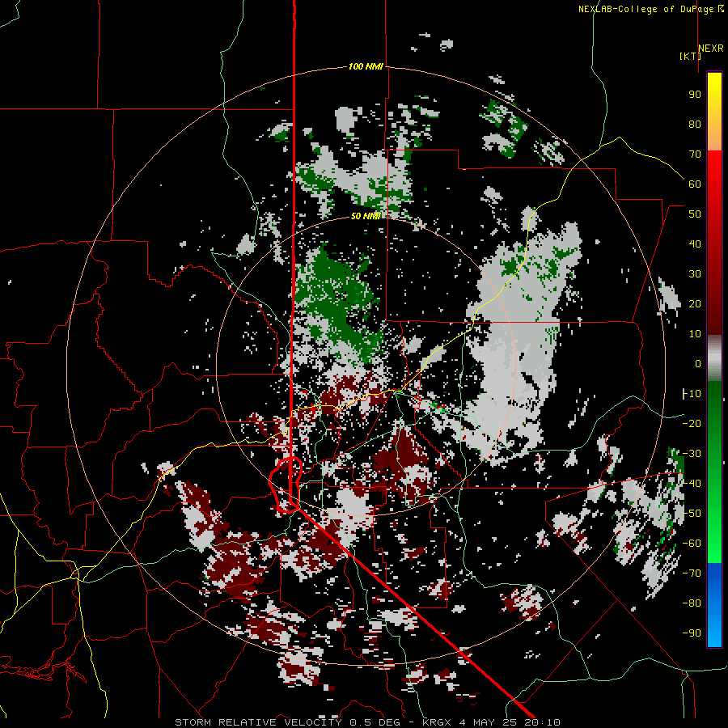Click the 0 value on the velocity scale
Viewport: 728px width, 728px height.
pyautogui.click(x=698, y=364)
